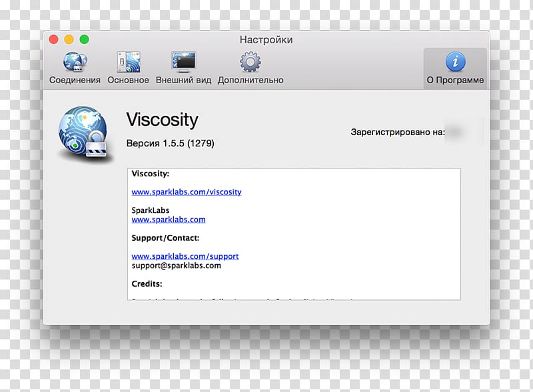
Task: Click the 'Настройки' window title
Action: 266,40
